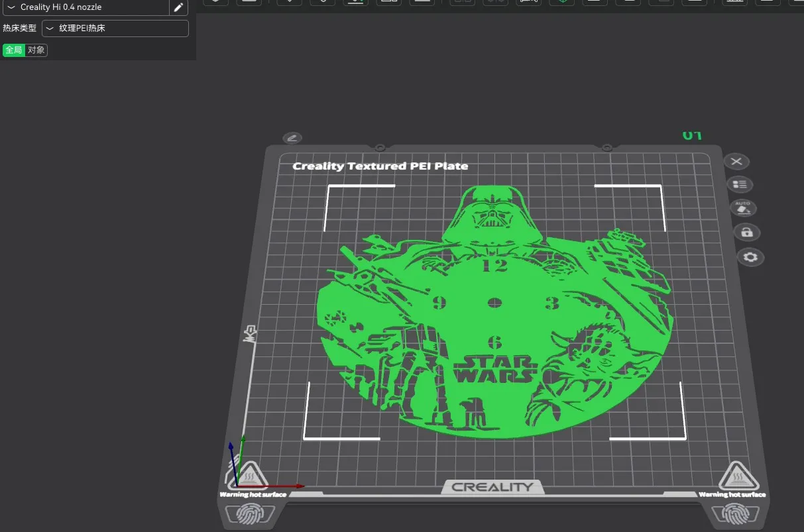Toggle the plate lock icon
The width and height of the screenshot is (804, 532).
(747, 233)
